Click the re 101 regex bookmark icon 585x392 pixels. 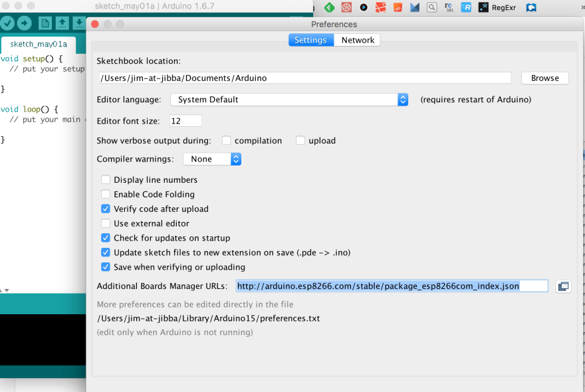(449, 7)
